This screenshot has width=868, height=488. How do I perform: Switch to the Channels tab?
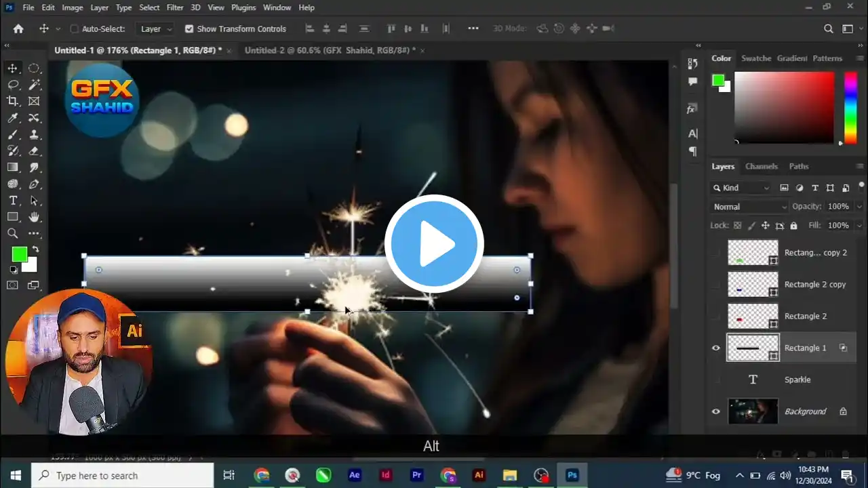tap(761, 167)
